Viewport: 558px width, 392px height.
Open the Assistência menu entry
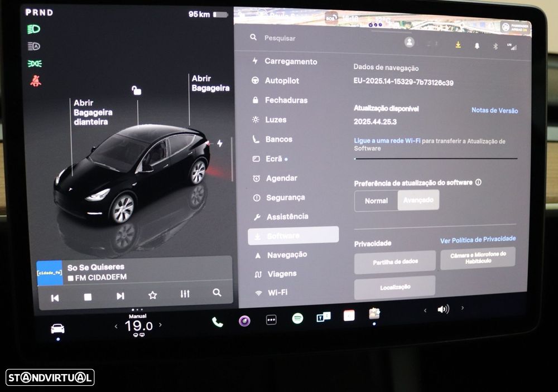[281, 216]
